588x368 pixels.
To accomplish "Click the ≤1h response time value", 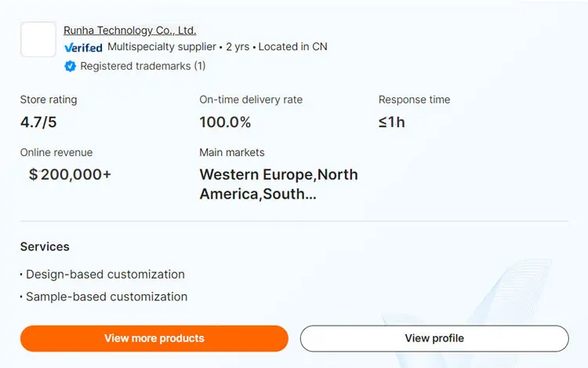I will pyautogui.click(x=391, y=122).
